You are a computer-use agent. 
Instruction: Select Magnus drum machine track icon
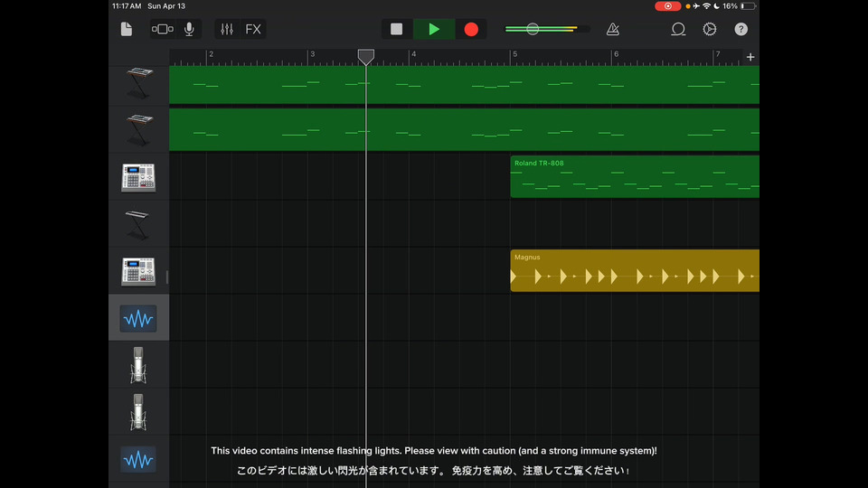coord(138,271)
